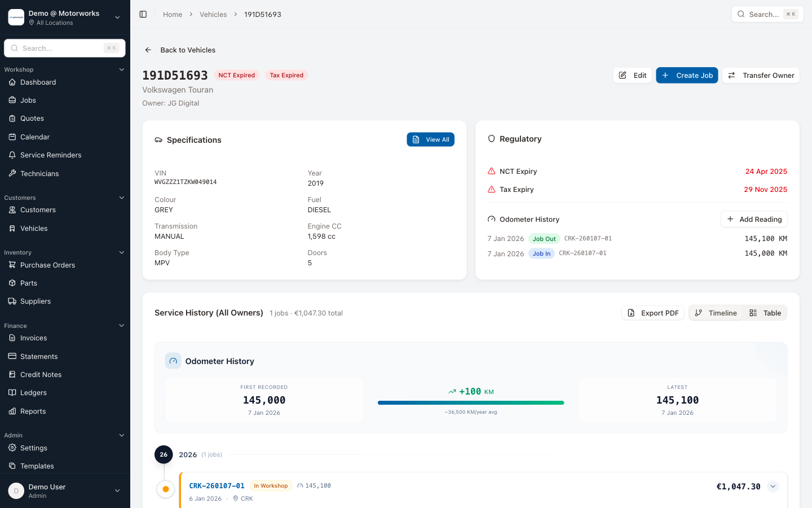
Task: Click the Calendar icon in sidebar
Action: pyautogui.click(x=12, y=137)
